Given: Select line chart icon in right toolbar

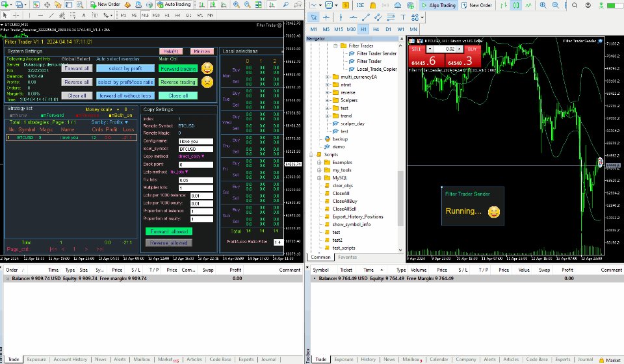Looking at the screenshot, I should coord(528,5).
